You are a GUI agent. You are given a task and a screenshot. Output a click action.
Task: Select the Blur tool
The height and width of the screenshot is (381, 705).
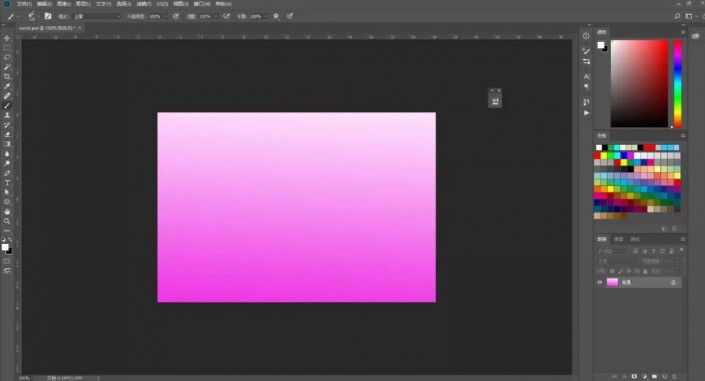coord(7,154)
